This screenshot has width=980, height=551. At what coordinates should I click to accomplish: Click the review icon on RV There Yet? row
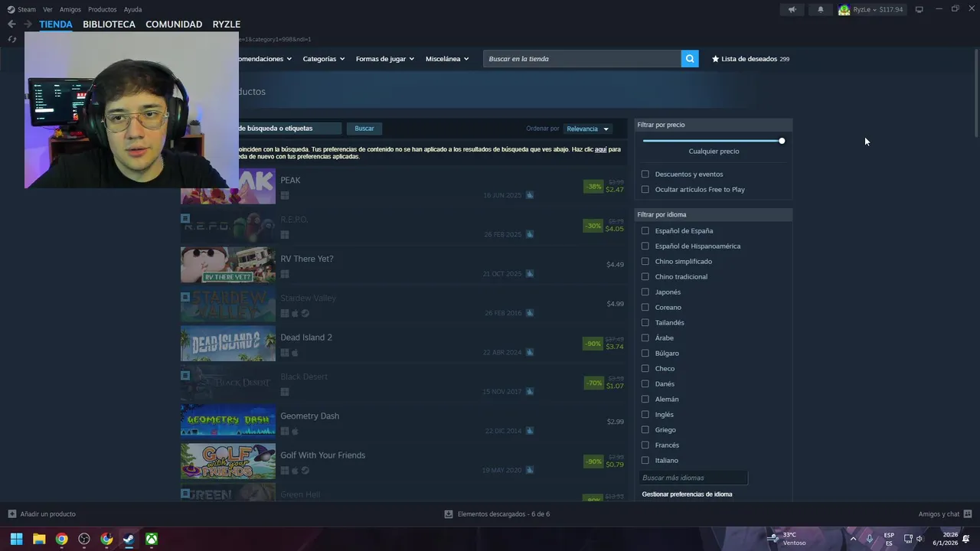coord(529,274)
